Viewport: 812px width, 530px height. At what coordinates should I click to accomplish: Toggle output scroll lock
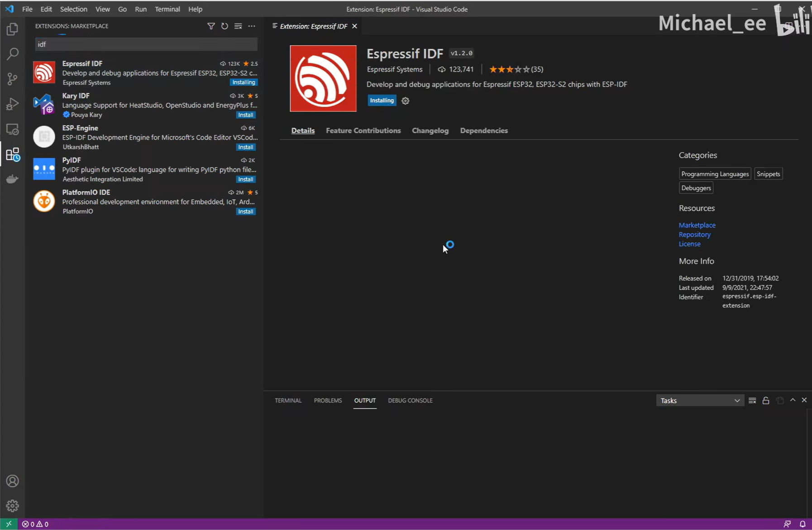(766, 400)
